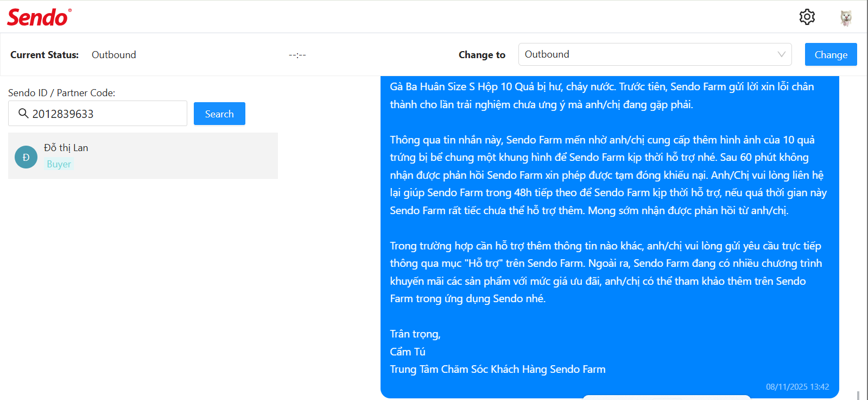Open the settings gear icon

point(807,17)
